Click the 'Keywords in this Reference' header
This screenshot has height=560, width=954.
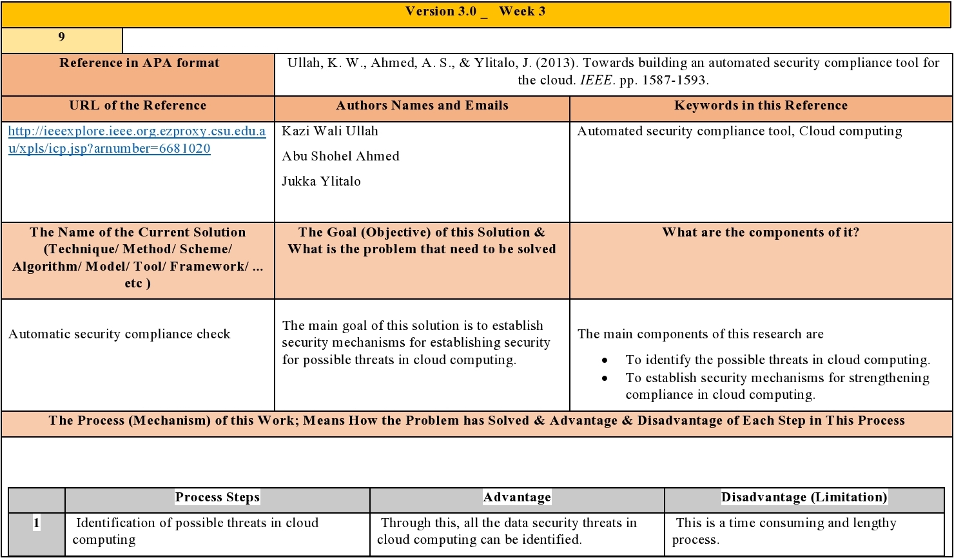(x=761, y=105)
